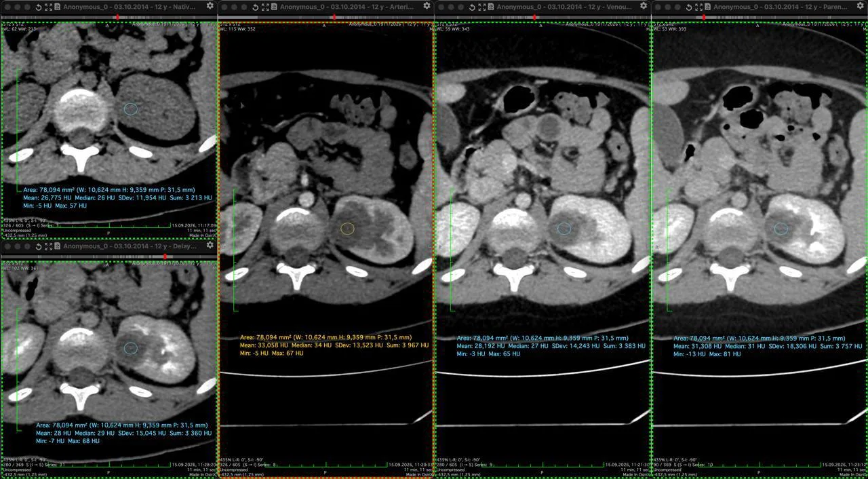Click the 'Mean: 33,058 HU' ROI text
The height and width of the screenshot is (479, 868).
264,345
